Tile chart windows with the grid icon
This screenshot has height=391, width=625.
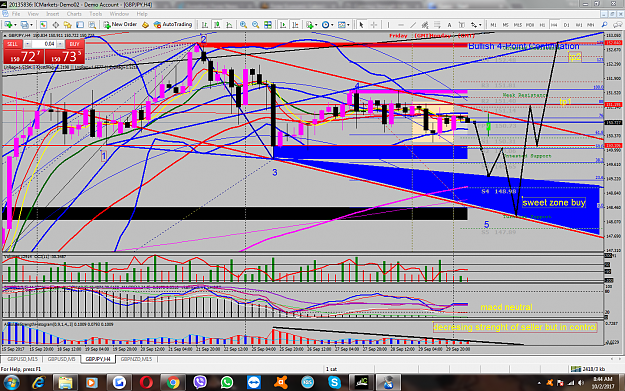(x=268, y=25)
